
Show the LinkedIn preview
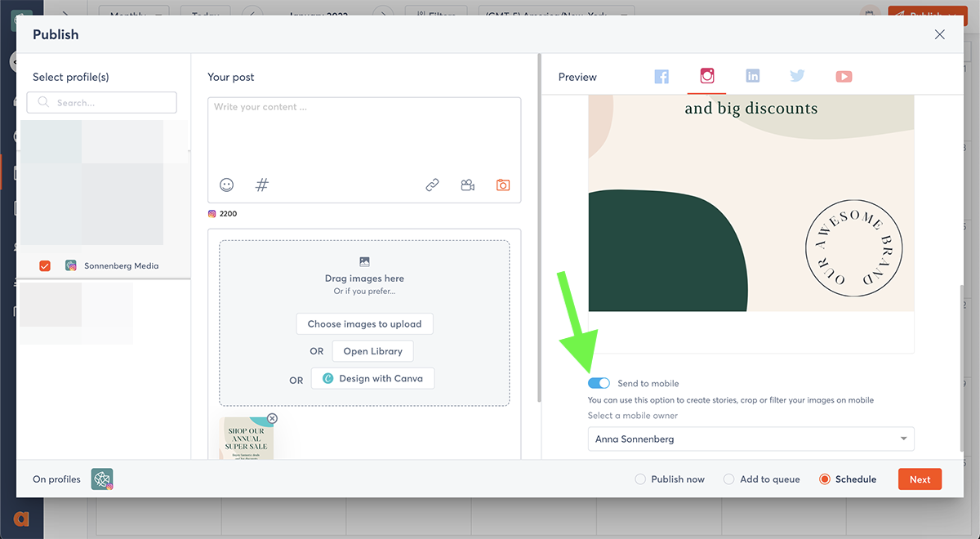pos(752,77)
